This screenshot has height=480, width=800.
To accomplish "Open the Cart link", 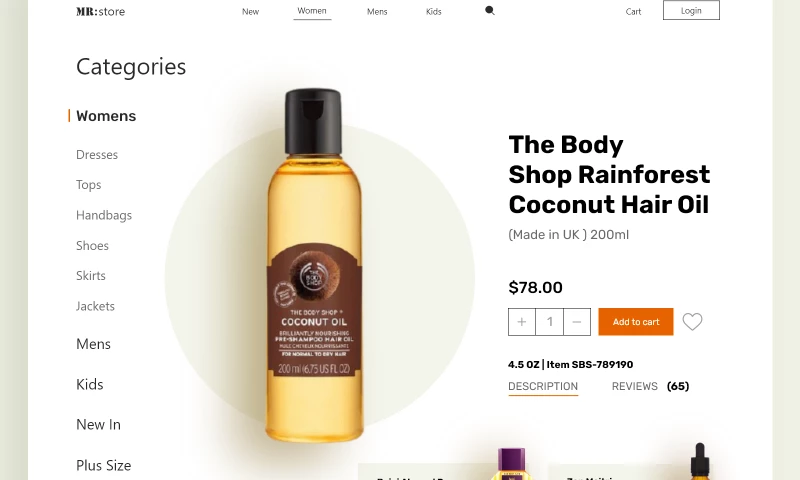I will click(633, 11).
